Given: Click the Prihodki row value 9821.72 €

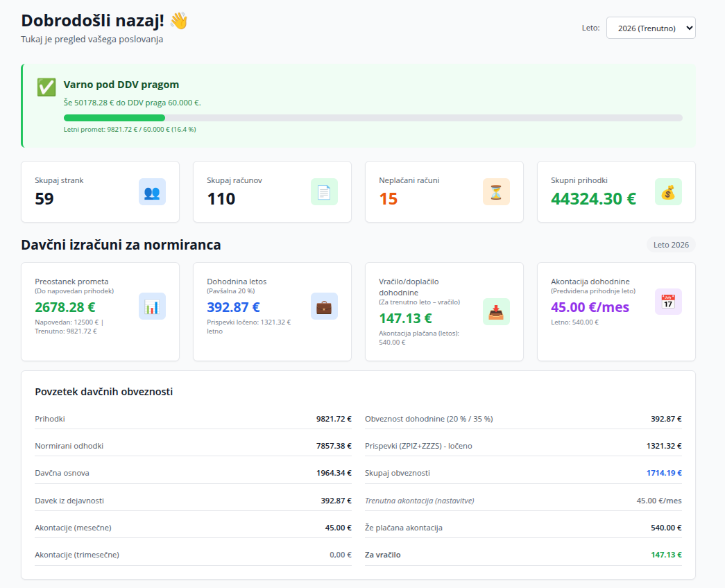Looking at the screenshot, I should pyautogui.click(x=334, y=419).
